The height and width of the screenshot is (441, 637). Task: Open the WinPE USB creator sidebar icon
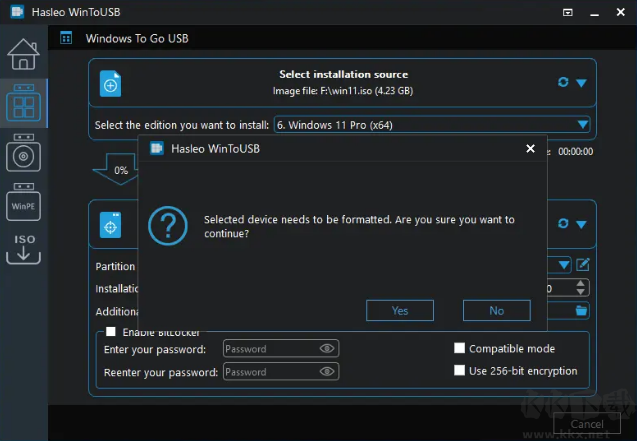coord(23,202)
